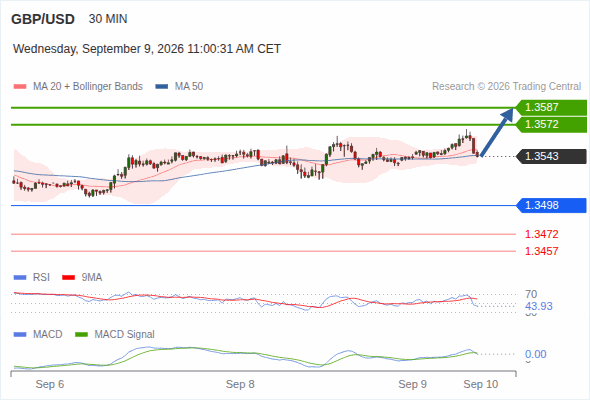
Task: Click the GBP/USD pair title
Action: (x=43, y=19)
